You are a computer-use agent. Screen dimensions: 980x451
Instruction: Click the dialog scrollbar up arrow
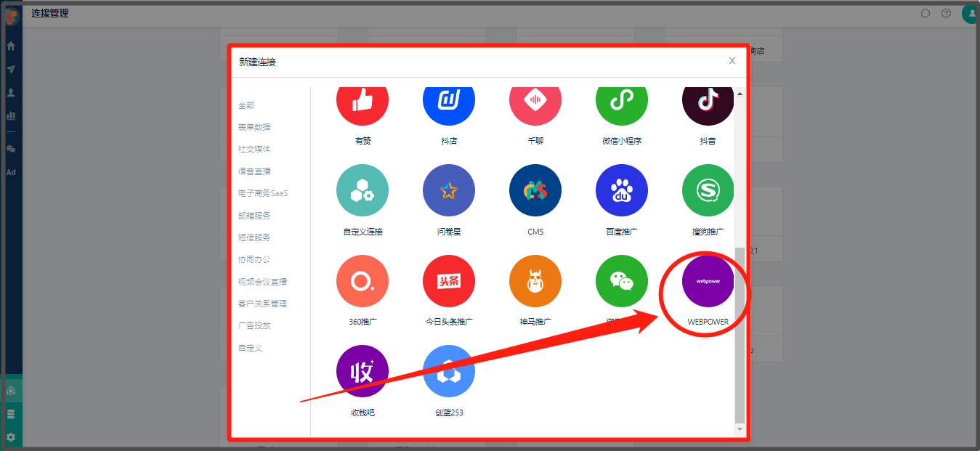point(740,94)
